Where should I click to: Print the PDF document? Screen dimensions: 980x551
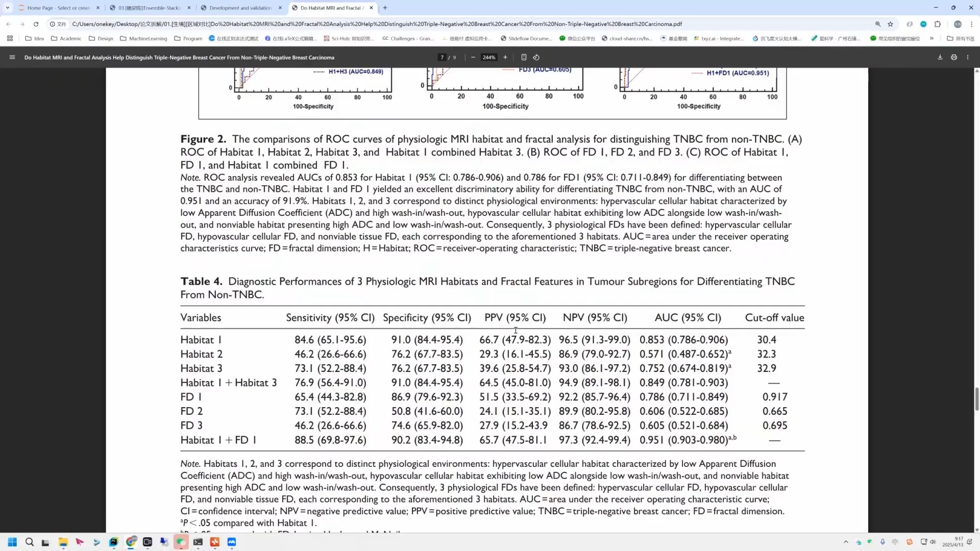point(954,57)
